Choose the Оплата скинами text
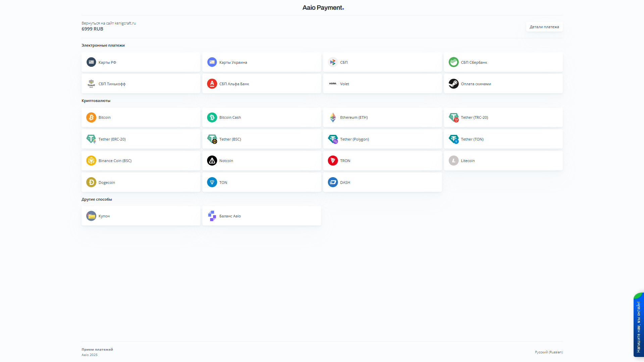 476,84
